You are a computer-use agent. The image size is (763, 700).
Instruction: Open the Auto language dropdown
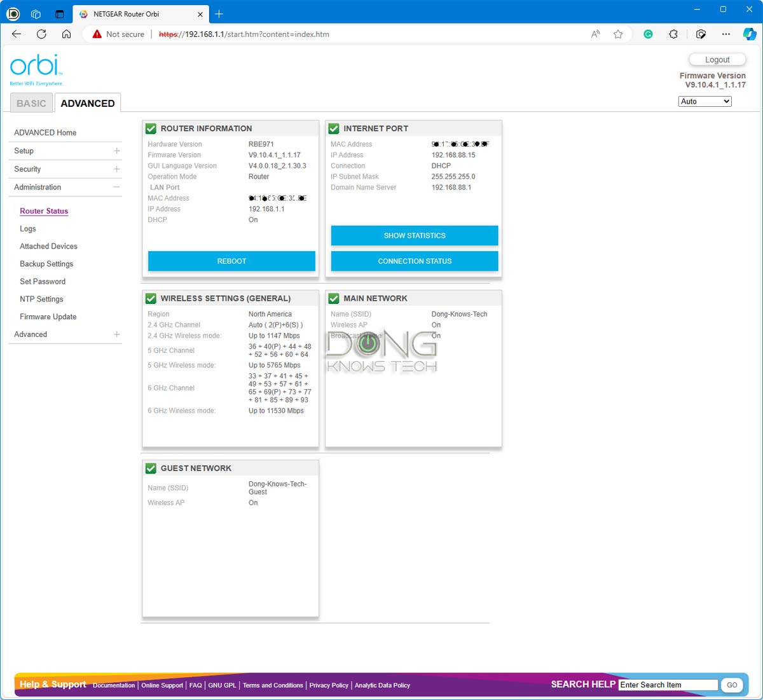click(x=705, y=101)
